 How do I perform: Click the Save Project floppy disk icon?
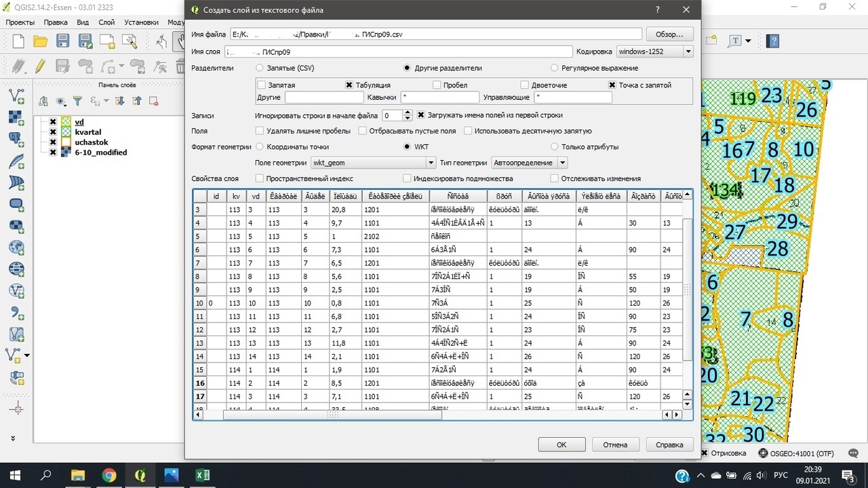tap(62, 41)
